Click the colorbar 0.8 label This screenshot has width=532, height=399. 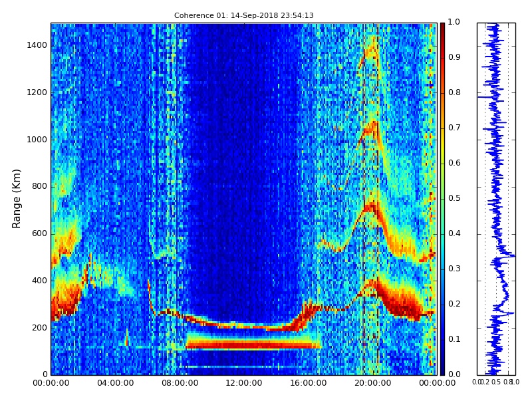point(454,92)
